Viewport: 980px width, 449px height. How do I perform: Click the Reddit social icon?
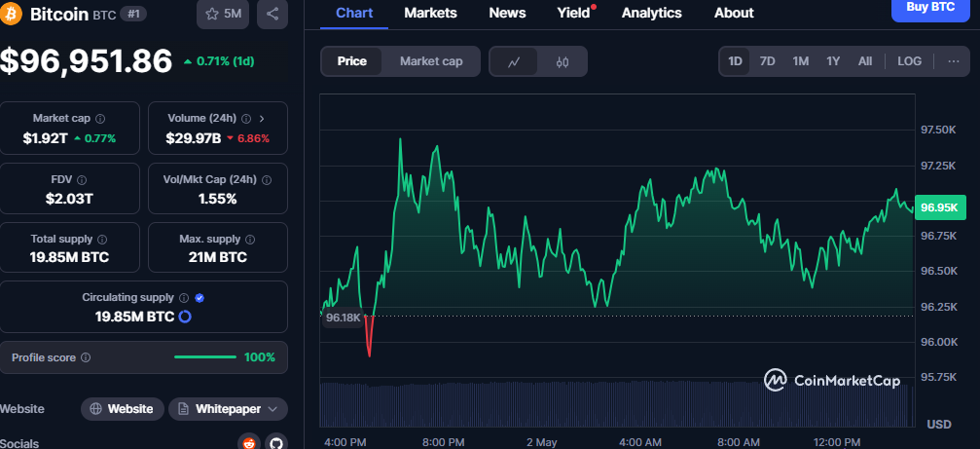(249, 443)
